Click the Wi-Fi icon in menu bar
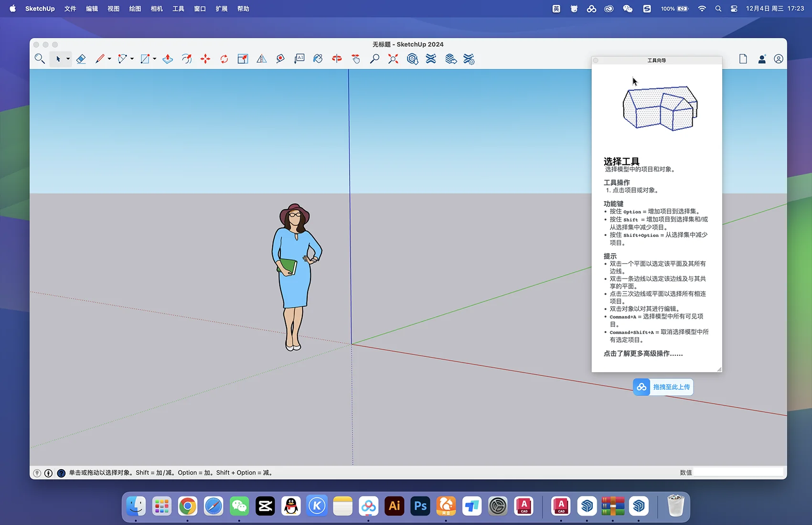The height and width of the screenshot is (525, 812). click(702, 9)
